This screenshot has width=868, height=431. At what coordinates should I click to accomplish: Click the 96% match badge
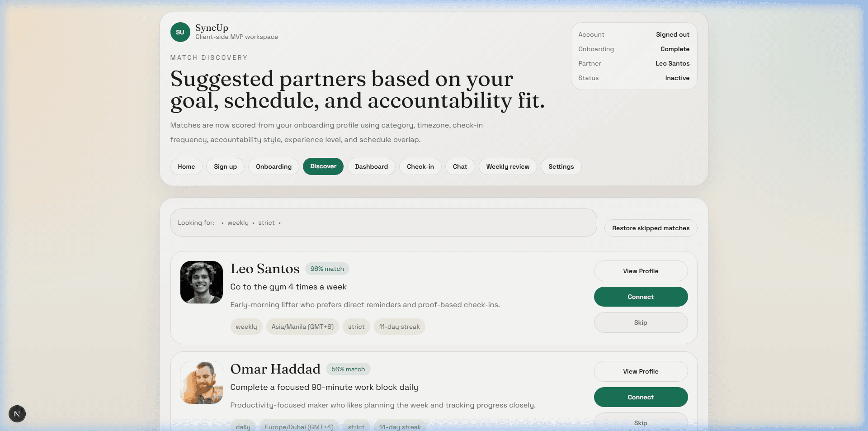327,269
